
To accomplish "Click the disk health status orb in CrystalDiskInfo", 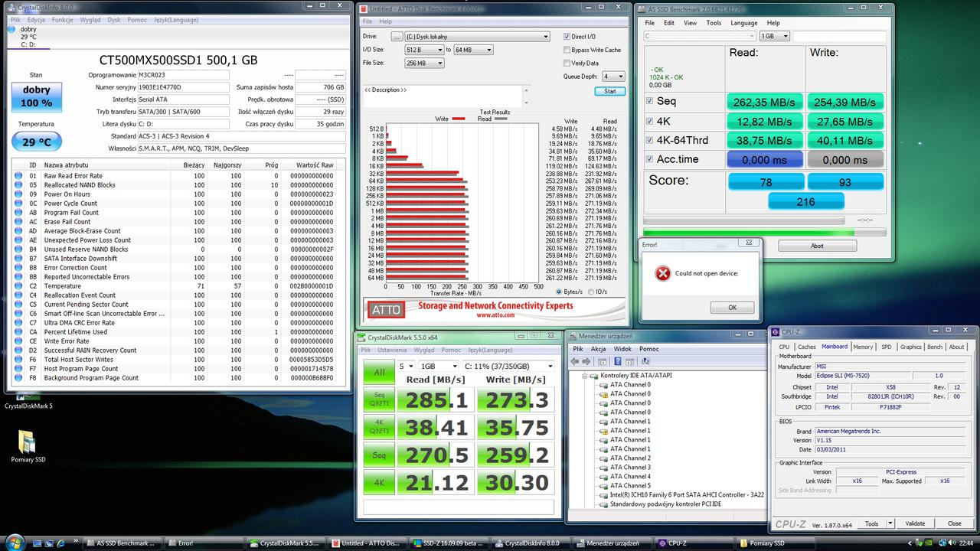I will click(x=11, y=30).
